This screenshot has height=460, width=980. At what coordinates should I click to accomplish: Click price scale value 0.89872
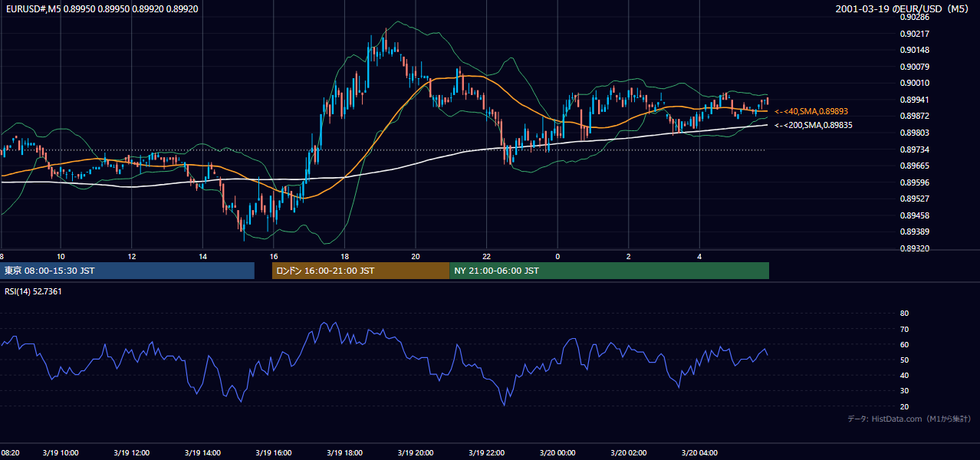[x=915, y=116]
